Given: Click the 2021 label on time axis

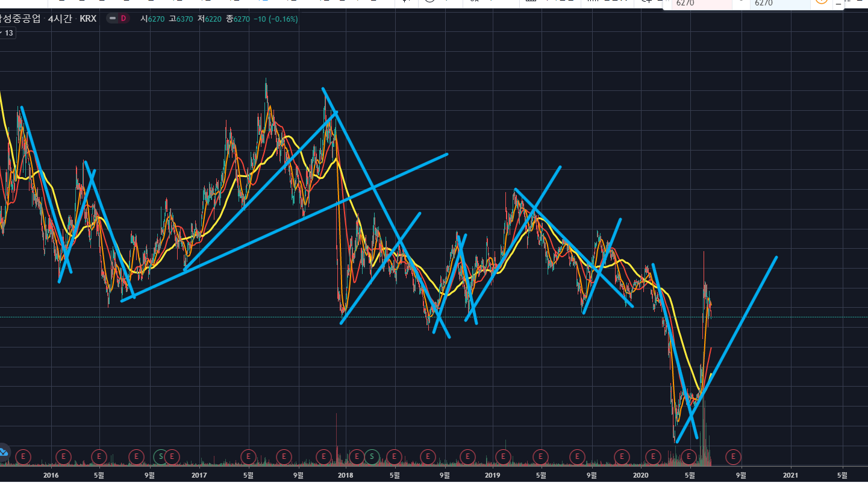Looking at the screenshot, I should 790,475.
